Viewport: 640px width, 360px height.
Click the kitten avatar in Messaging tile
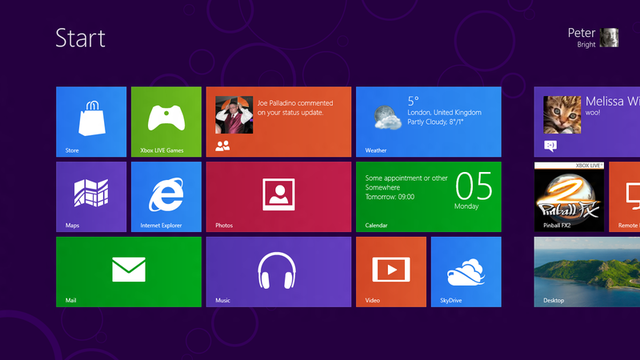pos(562,115)
